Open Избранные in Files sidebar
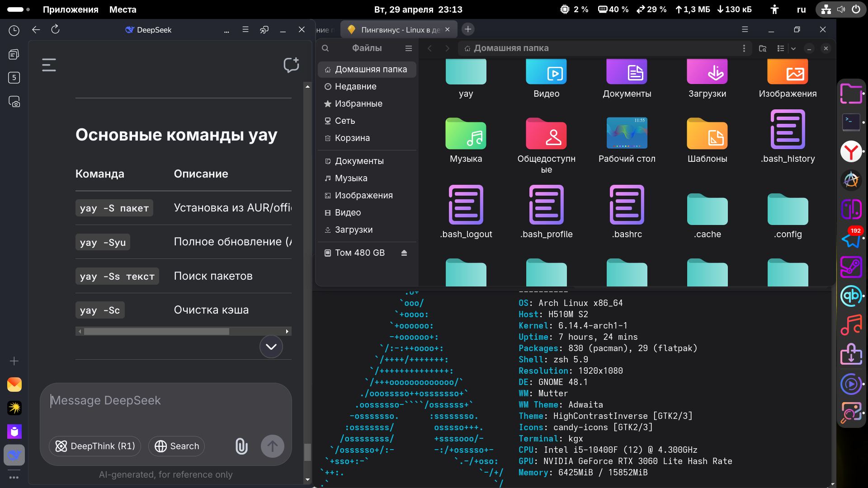The image size is (868, 488). pos(367,104)
